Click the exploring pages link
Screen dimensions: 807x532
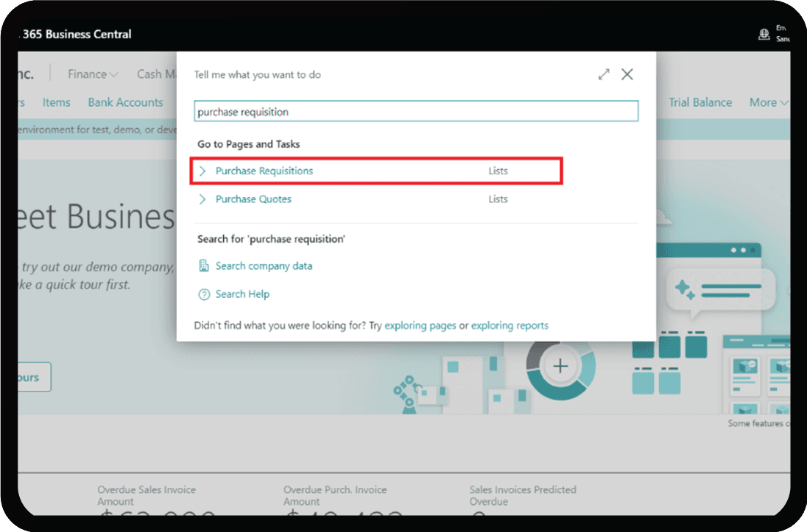pyautogui.click(x=420, y=325)
